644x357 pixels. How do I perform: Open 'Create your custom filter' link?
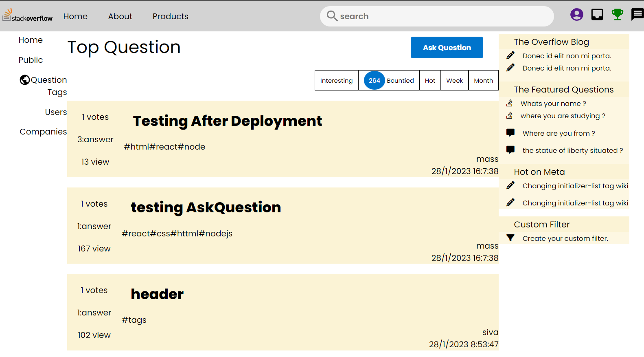(565, 238)
